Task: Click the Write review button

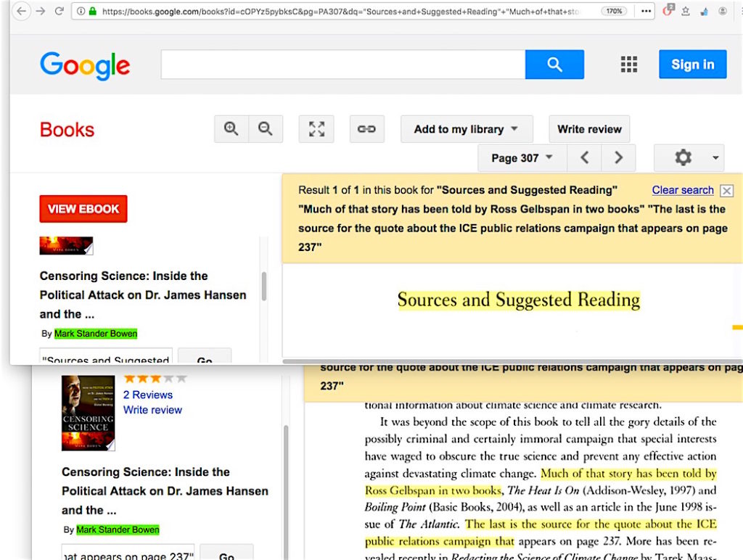Action: 589,129
